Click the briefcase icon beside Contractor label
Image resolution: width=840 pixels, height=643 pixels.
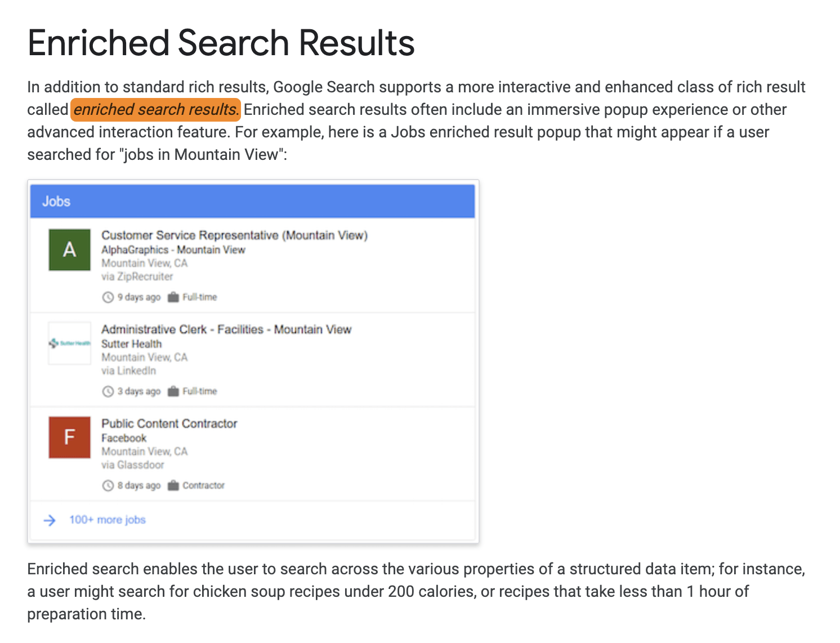(x=173, y=485)
